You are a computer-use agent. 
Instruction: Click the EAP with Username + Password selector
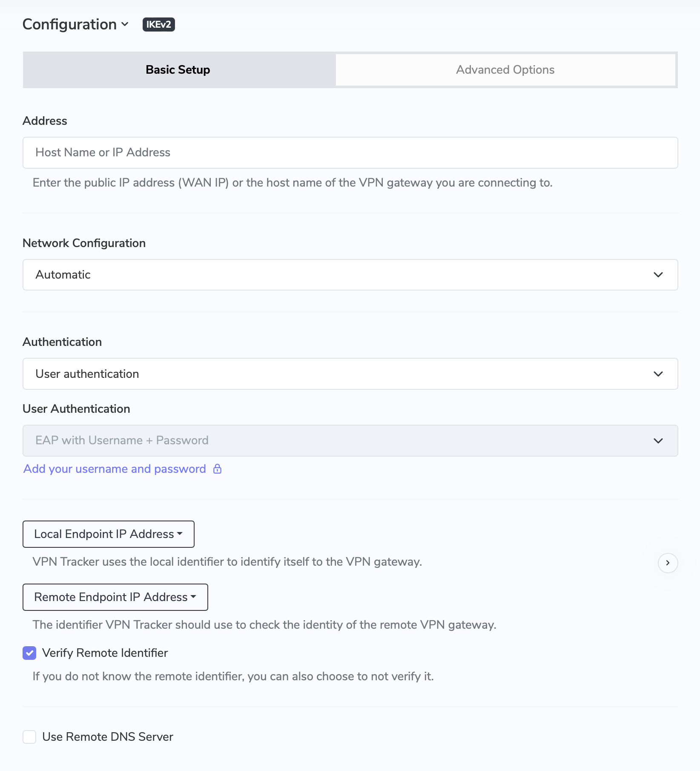(350, 440)
